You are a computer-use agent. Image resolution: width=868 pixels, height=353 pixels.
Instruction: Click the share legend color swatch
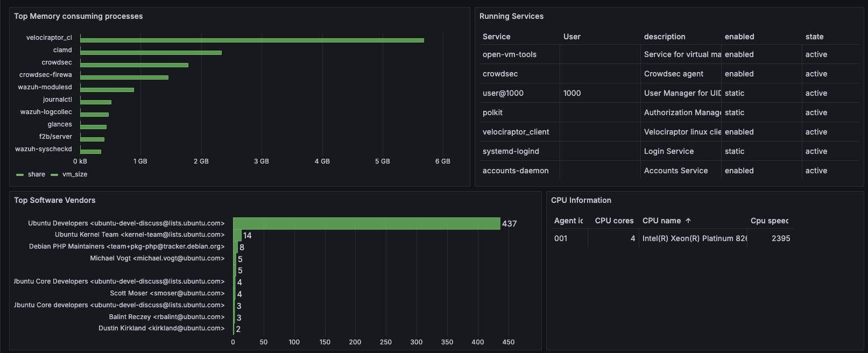tap(20, 175)
